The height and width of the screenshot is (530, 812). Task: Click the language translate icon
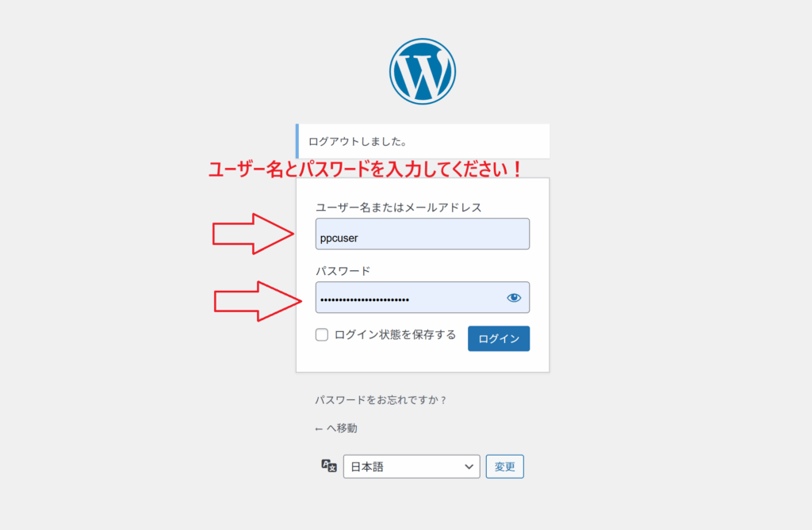(329, 466)
